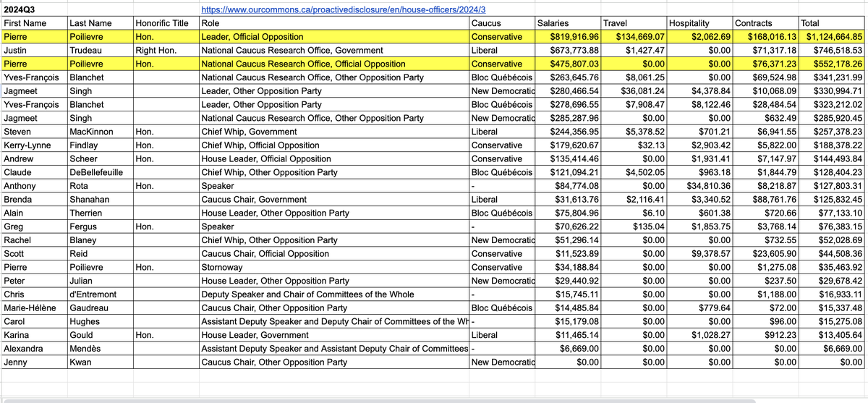Select the Julian last name cell

click(x=99, y=281)
